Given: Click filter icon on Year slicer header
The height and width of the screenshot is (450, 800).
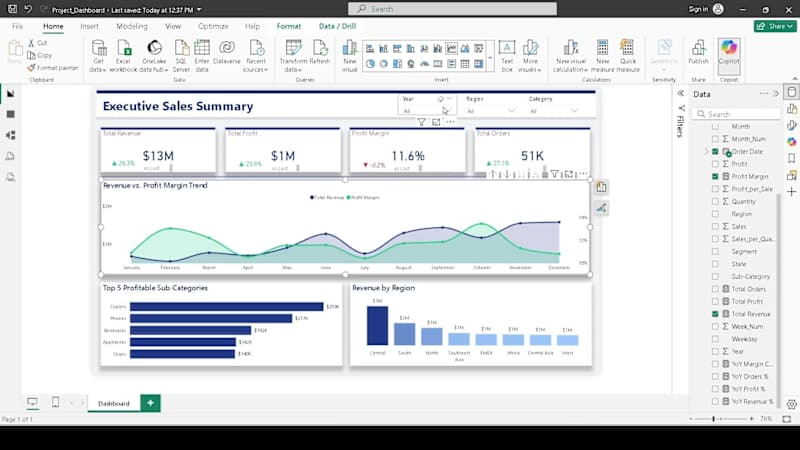Looking at the screenshot, I should pyautogui.click(x=421, y=122).
